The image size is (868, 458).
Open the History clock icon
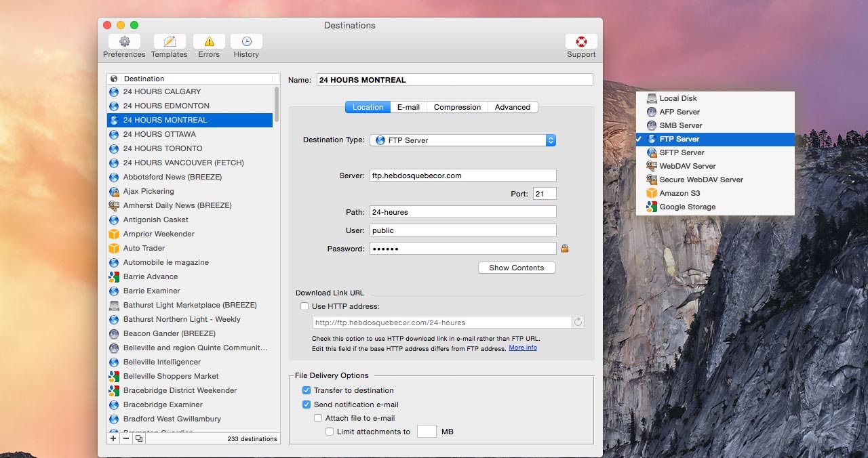coord(246,42)
